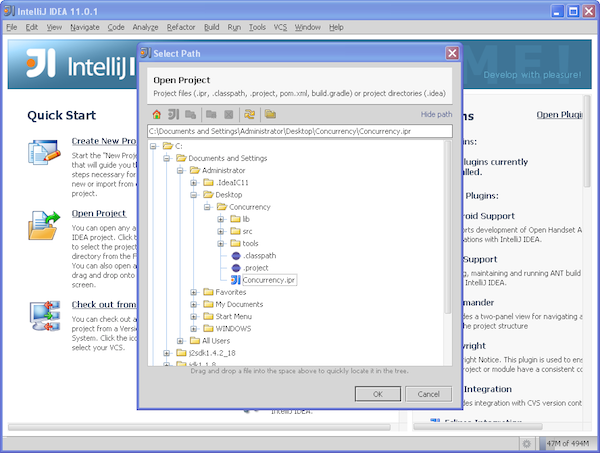Select the Start Menu folder label

pyautogui.click(x=233, y=316)
